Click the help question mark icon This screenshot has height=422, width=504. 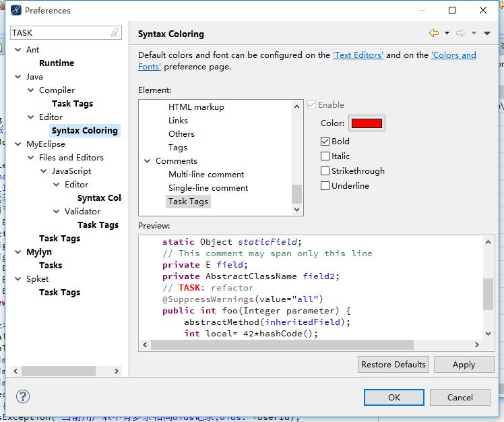tap(23, 396)
